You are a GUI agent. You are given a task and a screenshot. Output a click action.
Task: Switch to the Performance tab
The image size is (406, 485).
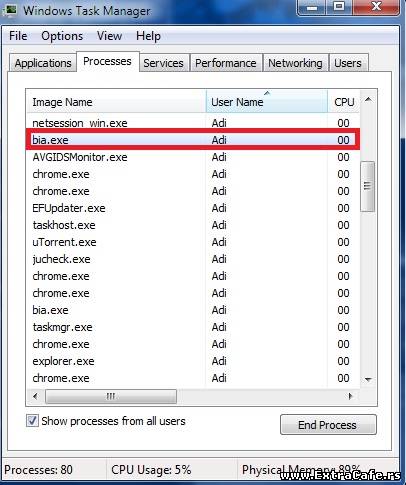click(x=226, y=63)
